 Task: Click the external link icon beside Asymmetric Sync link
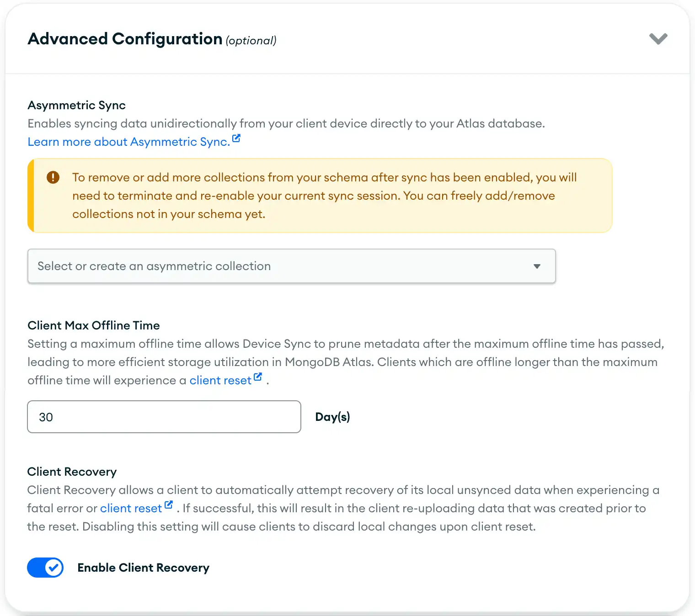coord(236,138)
